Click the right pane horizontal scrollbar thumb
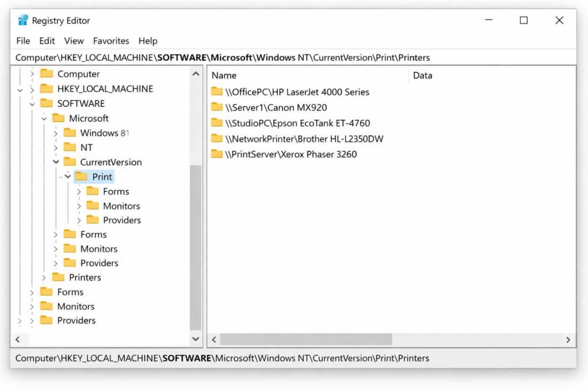The width and height of the screenshot is (588, 392). tap(305, 340)
